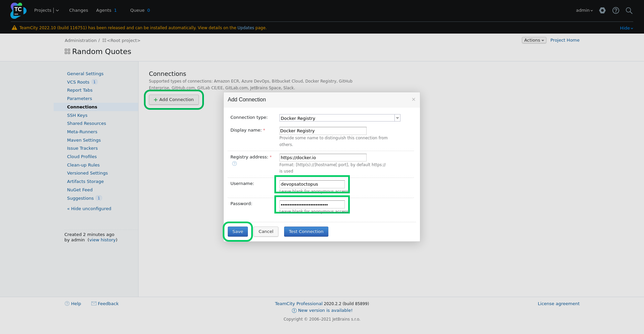Image resolution: width=644 pixels, height=334 pixels.
Task: Open VCS Roots in sidebar
Action: click(78, 82)
